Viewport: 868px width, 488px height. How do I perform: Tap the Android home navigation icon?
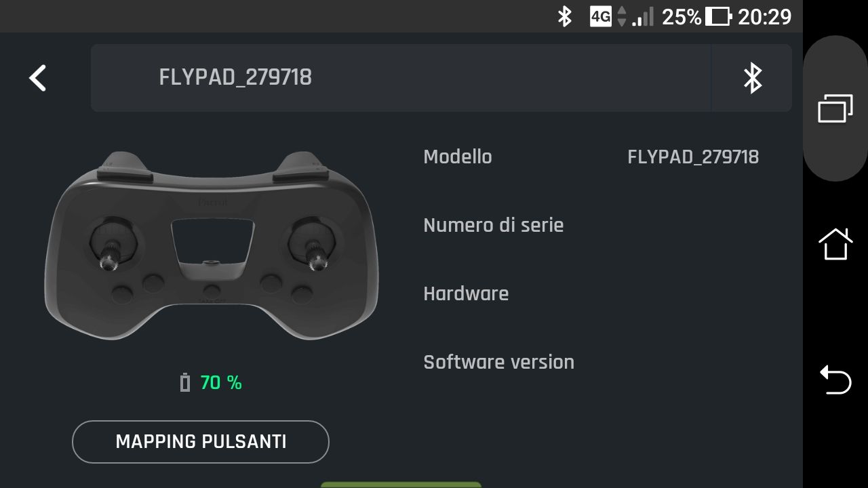click(835, 244)
